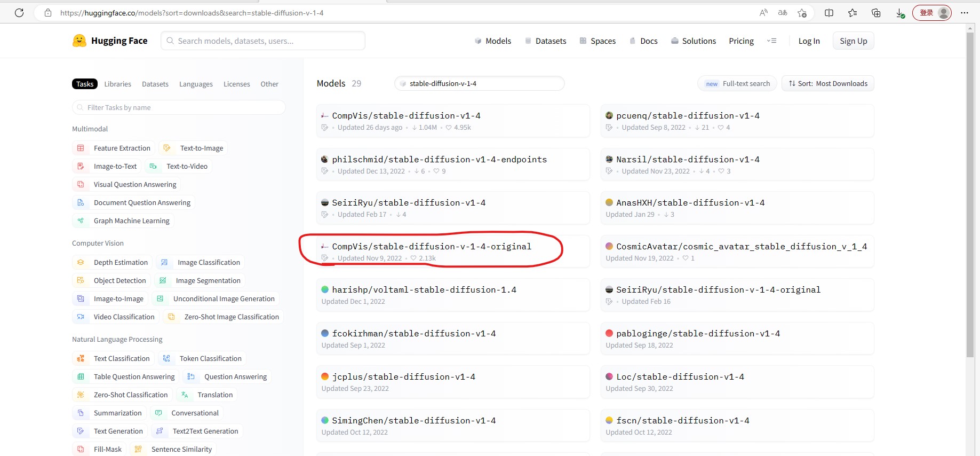
Task: Filter by Unconditional Image Generation task
Action: click(x=216, y=298)
